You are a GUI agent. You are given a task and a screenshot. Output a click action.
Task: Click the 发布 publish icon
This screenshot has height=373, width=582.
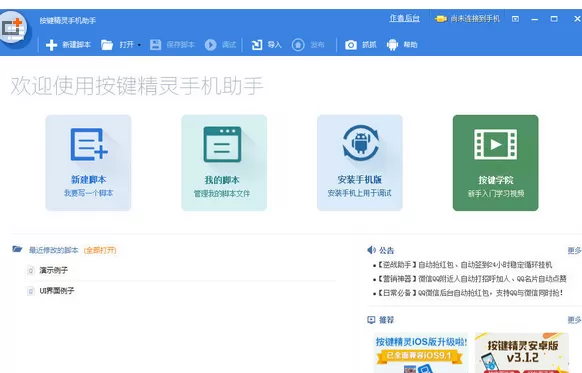pyautogui.click(x=298, y=45)
